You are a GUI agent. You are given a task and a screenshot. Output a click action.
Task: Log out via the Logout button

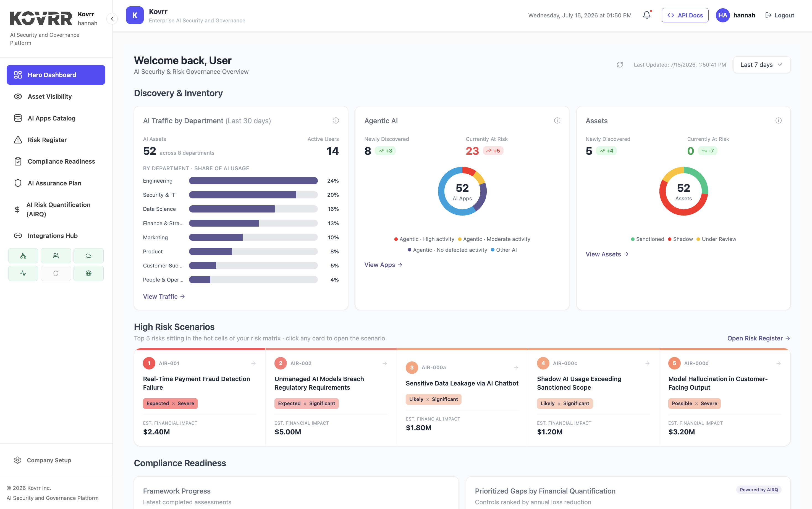click(779, 15)
